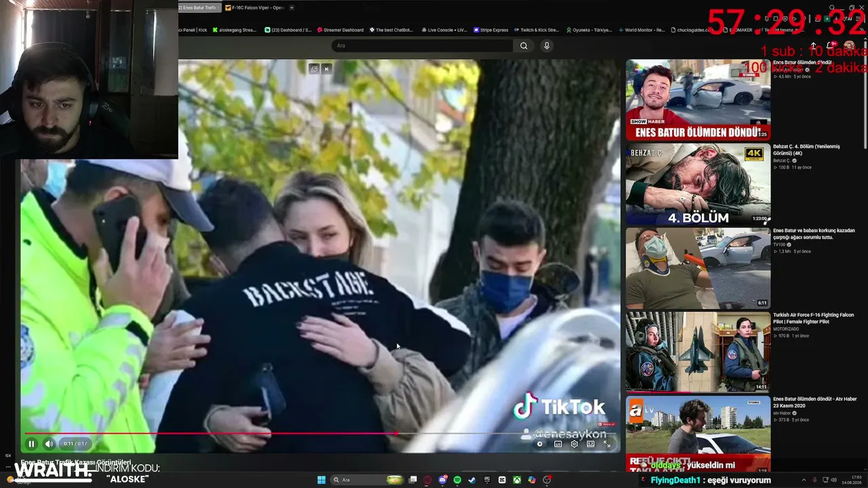This screenshot has width=868, height=488.
Task: Open the Streamer Dashboard bookmark
Action: (x=340, y=30)
